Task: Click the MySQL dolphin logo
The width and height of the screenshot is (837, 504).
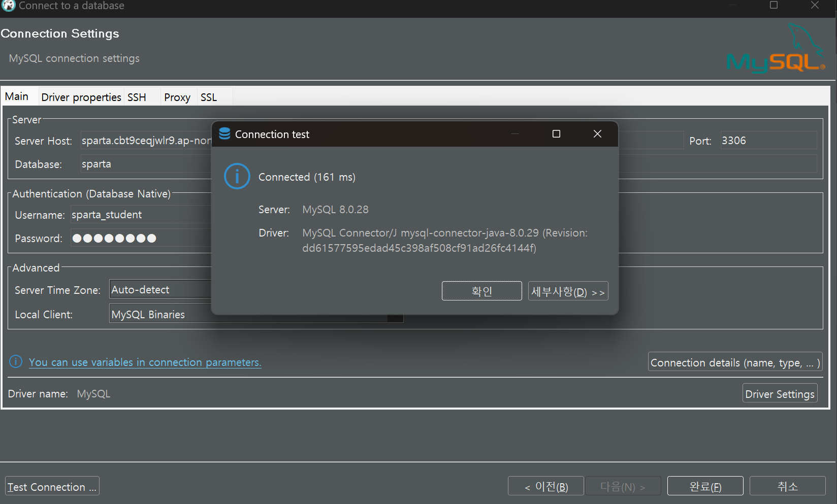Action: (x=776, y=49)
